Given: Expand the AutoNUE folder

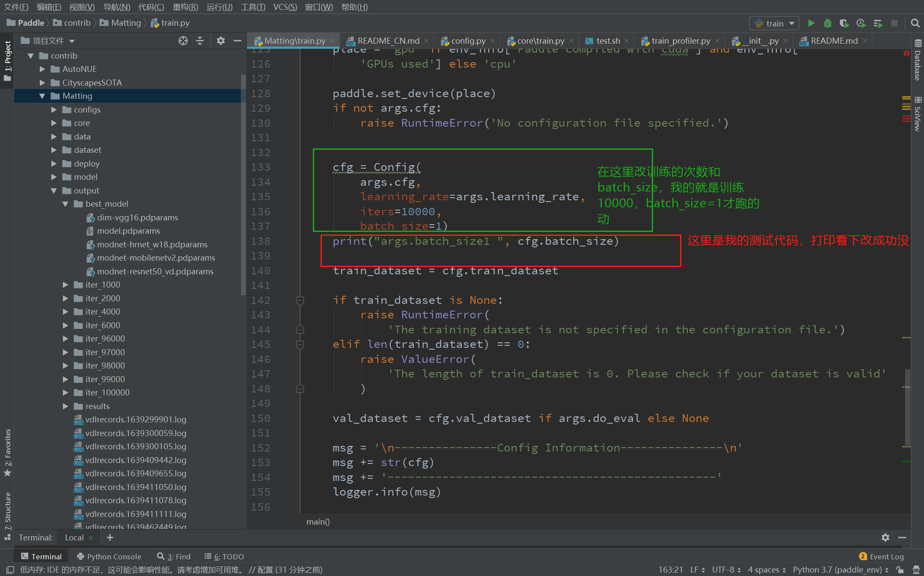Looking at the screenshot, I should (42, 69).
